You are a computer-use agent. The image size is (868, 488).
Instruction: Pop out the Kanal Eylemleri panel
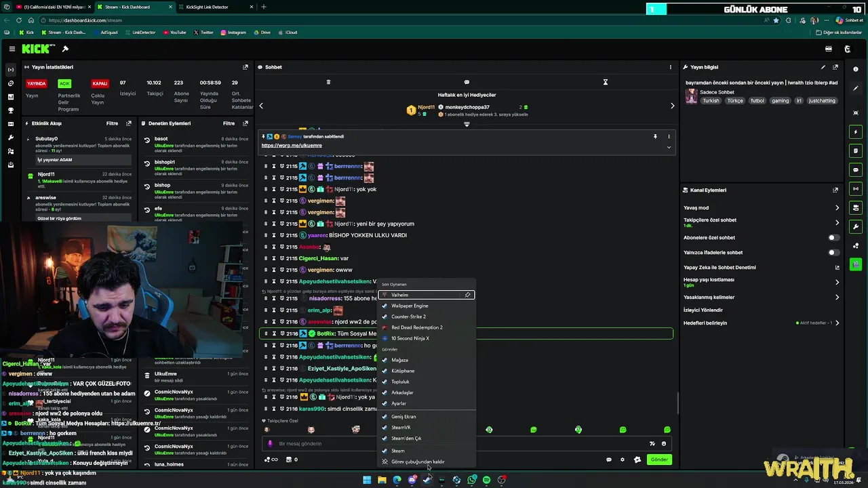835,190
